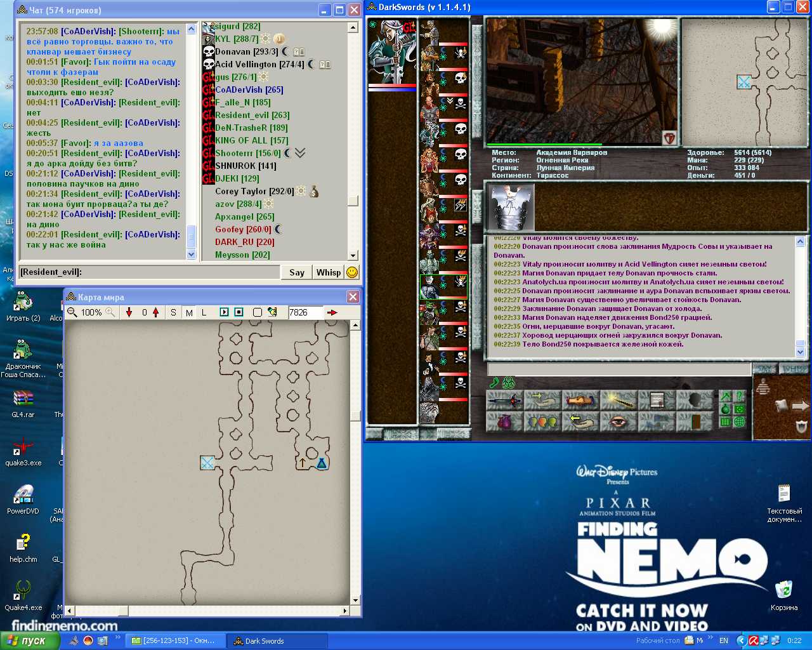812x650 pixels.
Task: Click the green biohazard icon
Action: 509,383
